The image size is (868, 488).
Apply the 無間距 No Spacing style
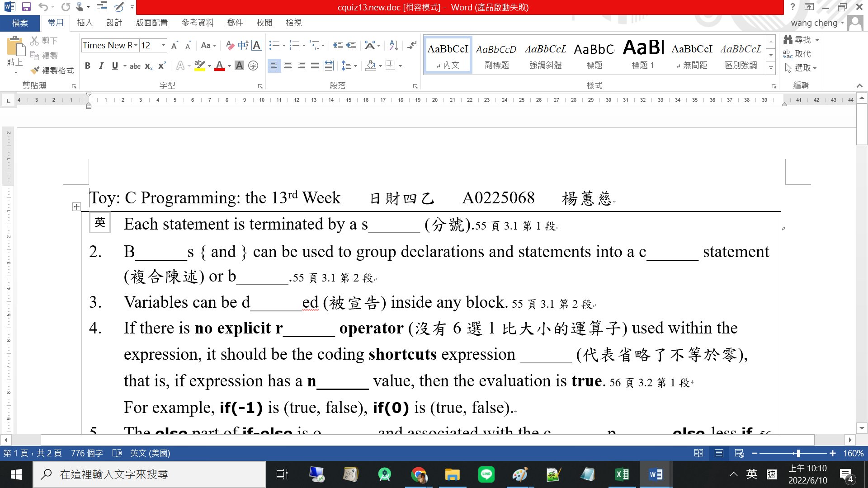[x=692, y=55]
